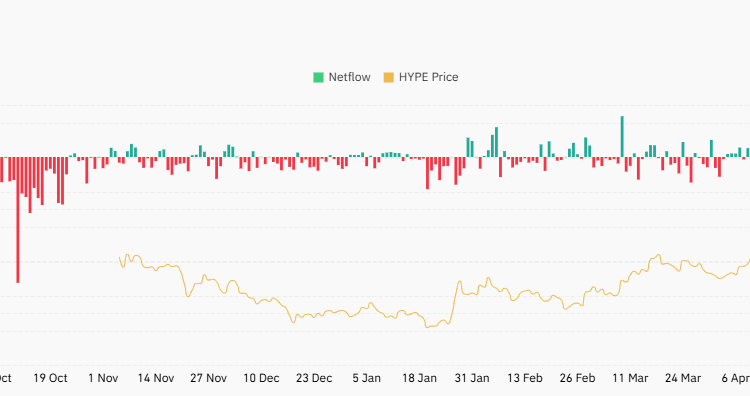Click the green Netflow legend swatch

319,77
